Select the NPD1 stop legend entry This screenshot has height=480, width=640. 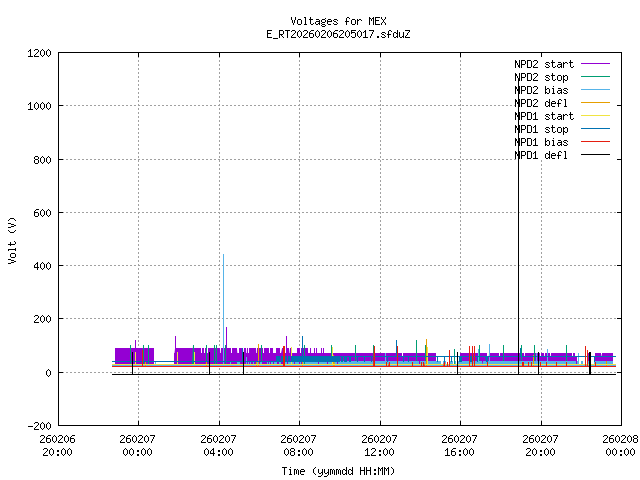tap(542, 129)
